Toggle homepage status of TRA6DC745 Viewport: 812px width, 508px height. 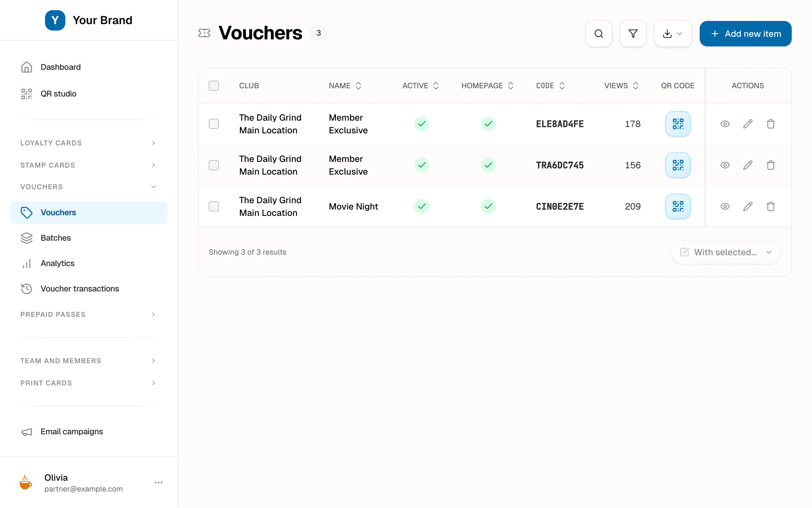[488, 165]
